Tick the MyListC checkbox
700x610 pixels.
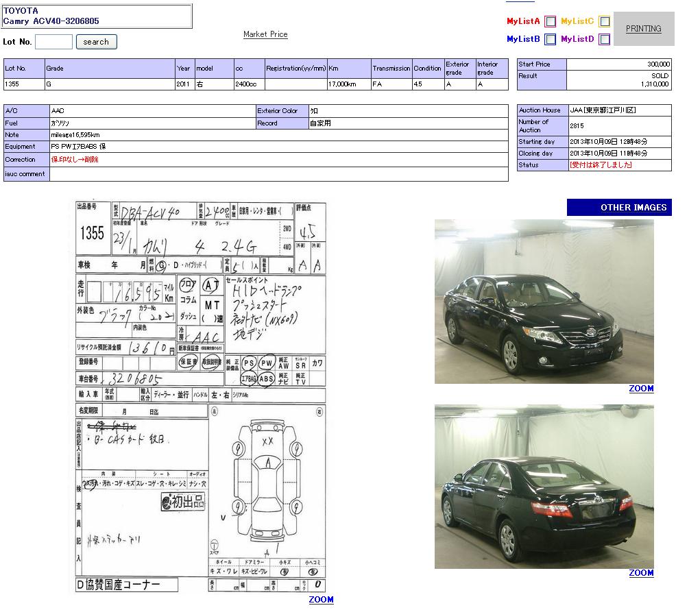point(604,22)
